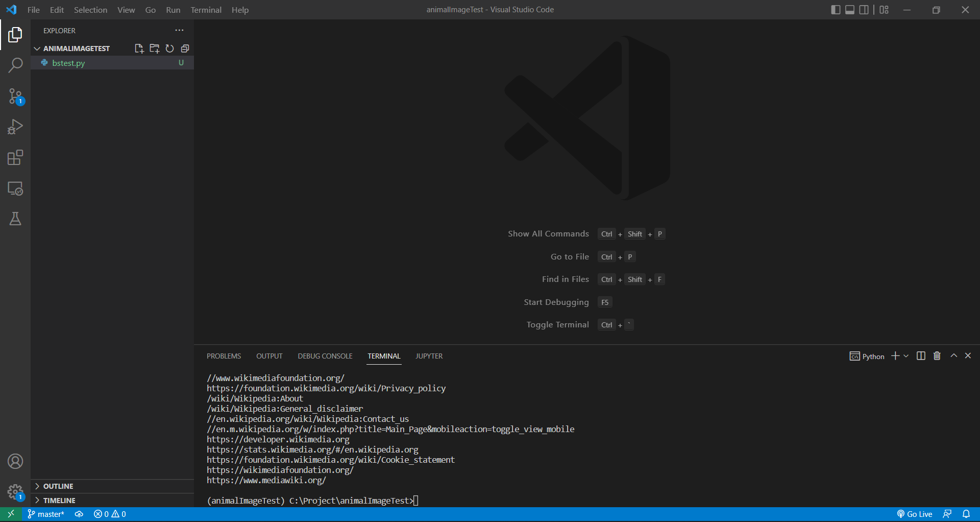Close the bottom terminal panel
The width and height of the screenshot is (980, 522).
coord(968,355)
